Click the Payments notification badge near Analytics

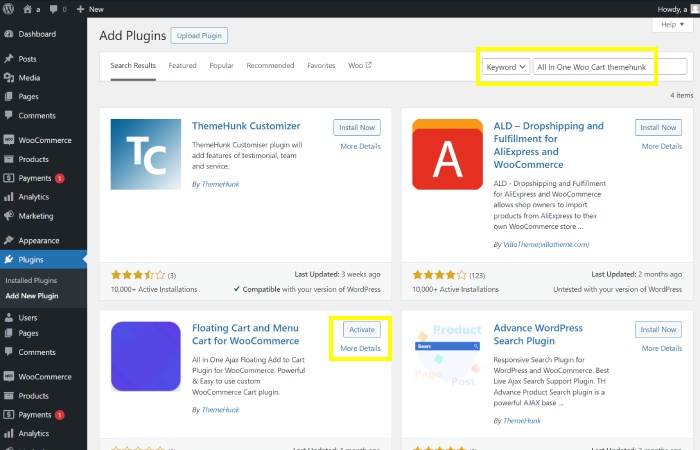pos(60,179)
